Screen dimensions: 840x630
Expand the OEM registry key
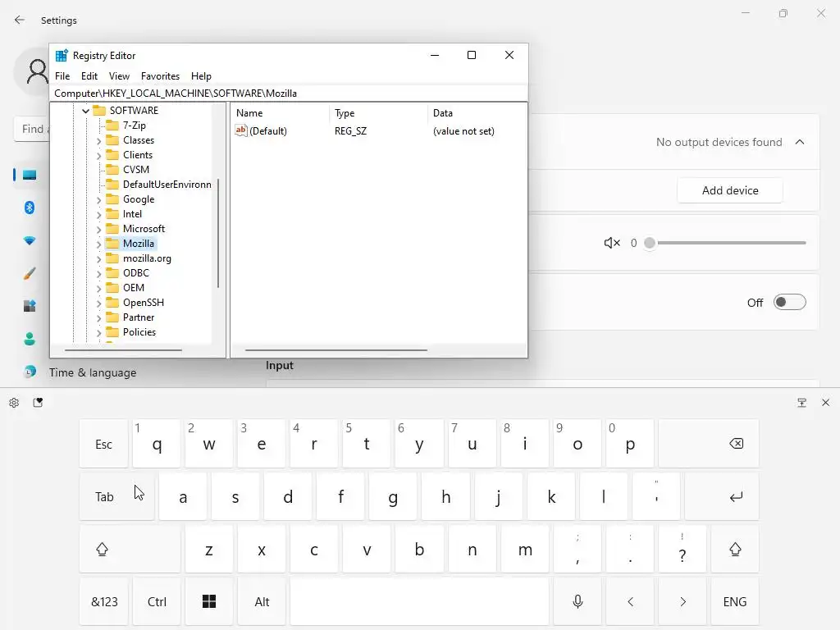pos(98,288)
